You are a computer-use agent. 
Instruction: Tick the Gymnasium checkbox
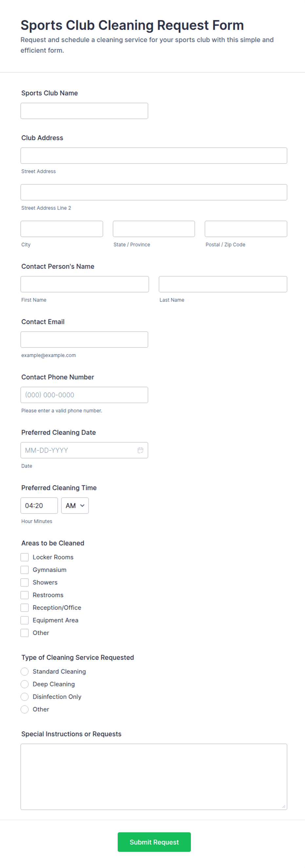point(25,570)
